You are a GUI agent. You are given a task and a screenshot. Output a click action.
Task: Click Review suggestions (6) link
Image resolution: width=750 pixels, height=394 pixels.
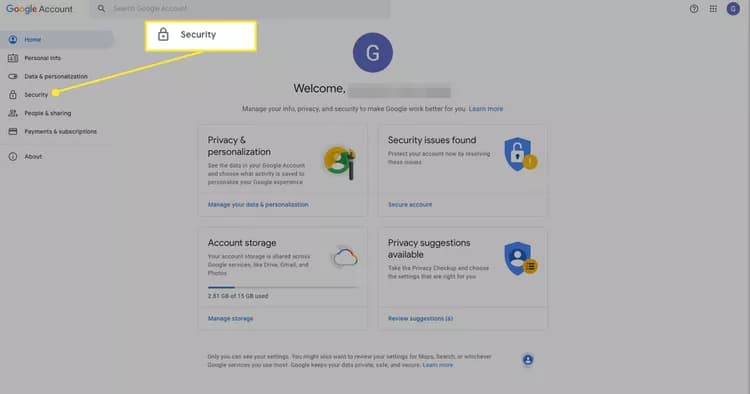420,318
